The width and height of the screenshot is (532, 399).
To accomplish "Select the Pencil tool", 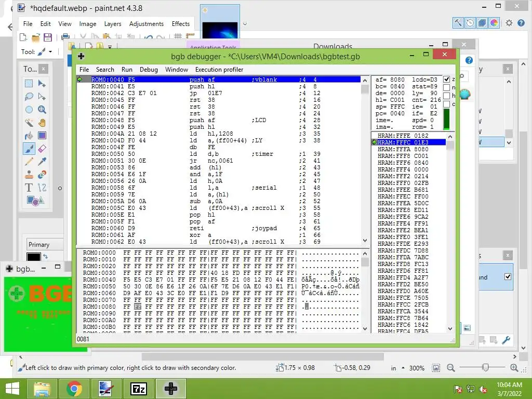I will 29,162.
